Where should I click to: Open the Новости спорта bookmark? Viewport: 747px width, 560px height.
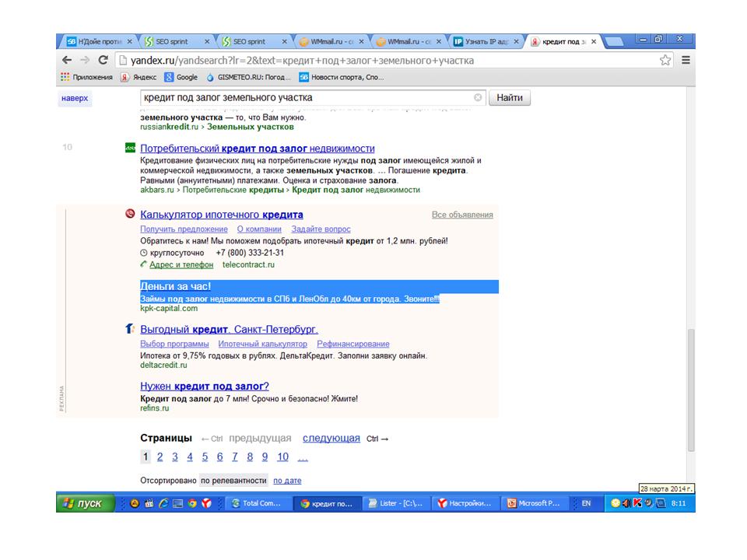pos(342,77)
